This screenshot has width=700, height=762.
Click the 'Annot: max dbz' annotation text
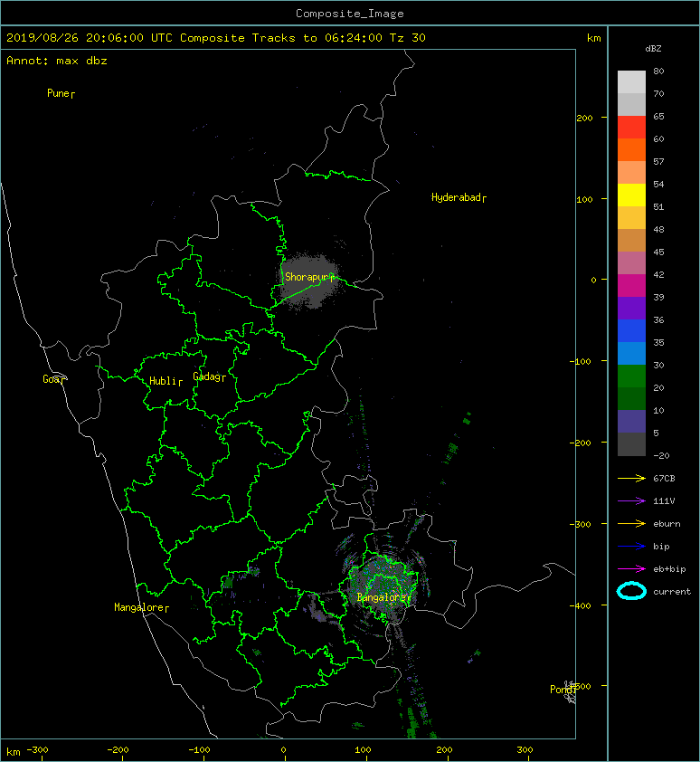[57, 61]
